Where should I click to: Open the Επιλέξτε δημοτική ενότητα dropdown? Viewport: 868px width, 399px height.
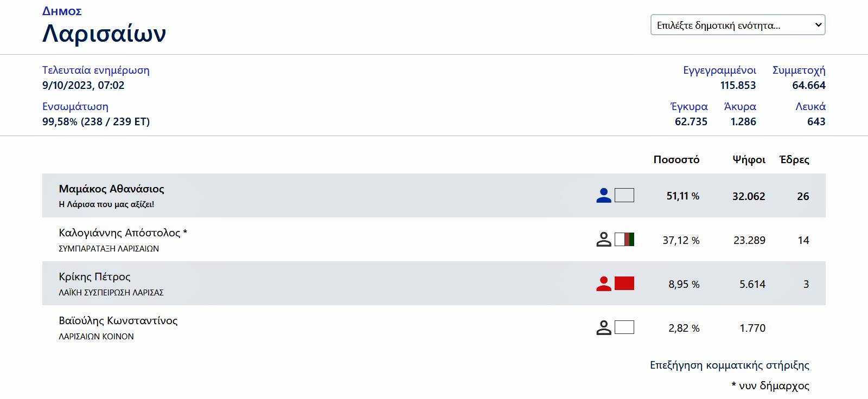coord(737,25)
